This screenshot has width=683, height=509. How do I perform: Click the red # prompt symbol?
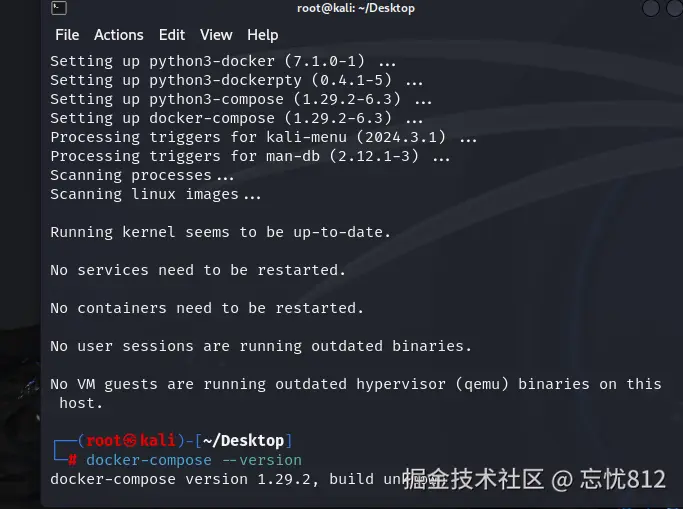(x=73, y=460)
